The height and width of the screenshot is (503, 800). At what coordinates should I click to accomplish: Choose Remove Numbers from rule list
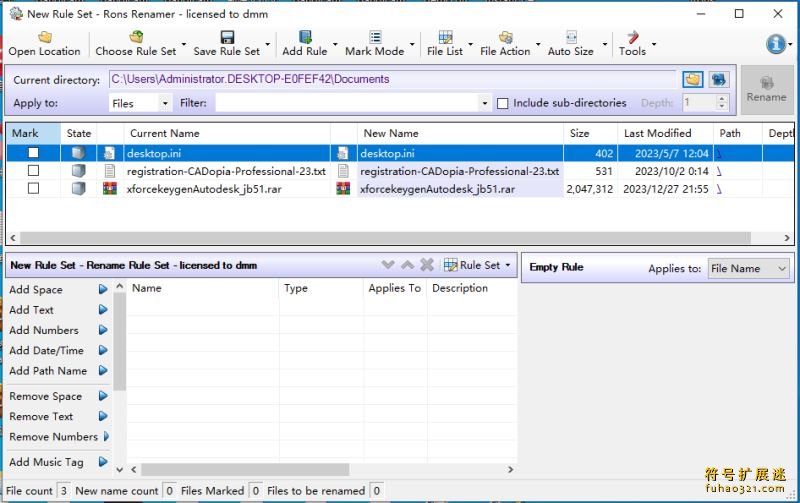(x=53, y=437)
